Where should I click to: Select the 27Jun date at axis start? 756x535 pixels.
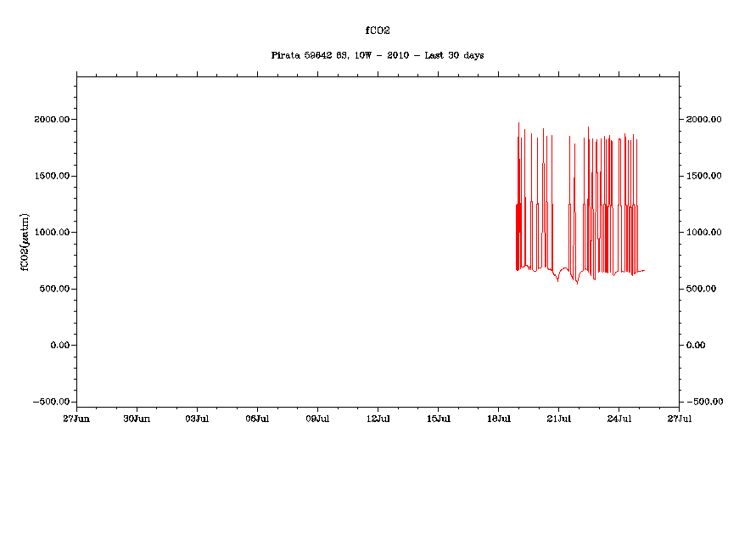76,419
